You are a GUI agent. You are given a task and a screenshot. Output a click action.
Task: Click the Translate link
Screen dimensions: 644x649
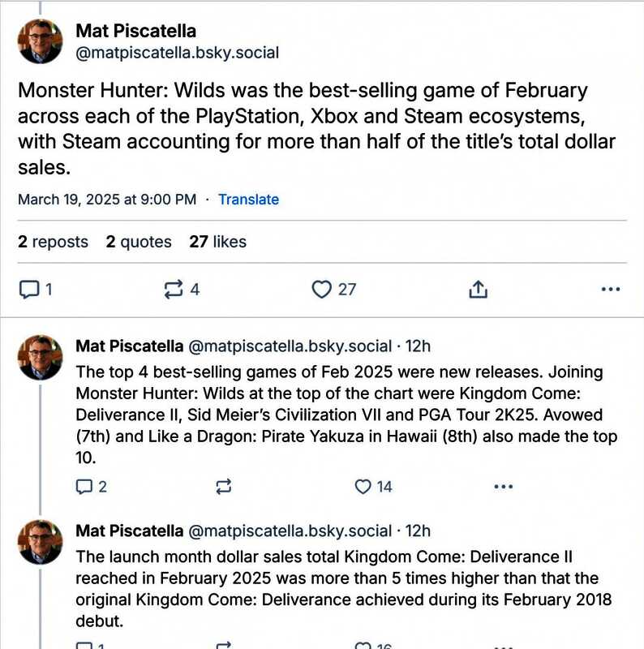point(248,200)
